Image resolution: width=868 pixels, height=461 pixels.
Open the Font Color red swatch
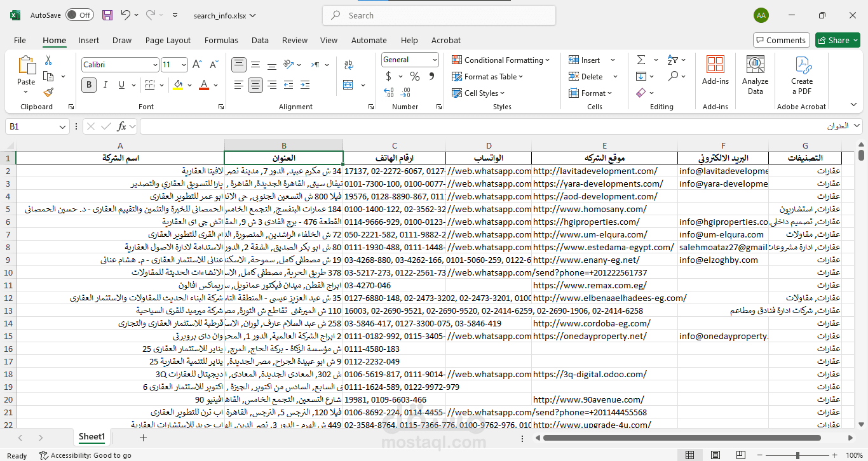204,84
